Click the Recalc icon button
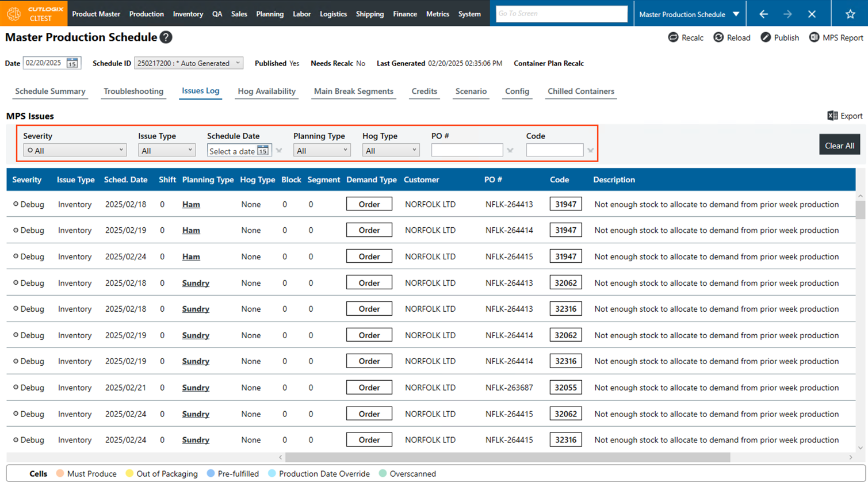 (673, 37)
